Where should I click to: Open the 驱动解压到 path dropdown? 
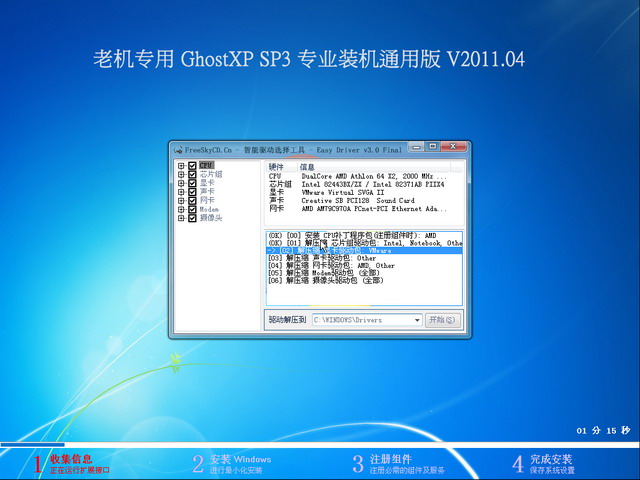pos(417,320)
